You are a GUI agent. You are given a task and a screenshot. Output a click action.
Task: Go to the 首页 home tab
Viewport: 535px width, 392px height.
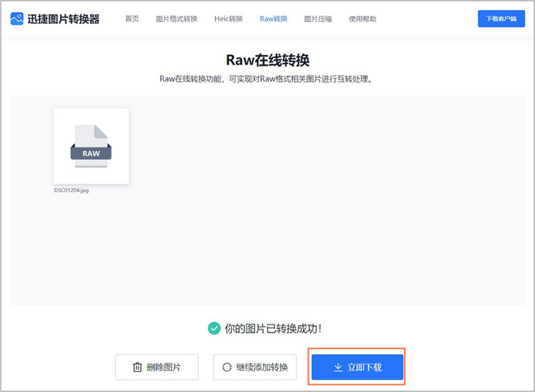pos(132,19)
